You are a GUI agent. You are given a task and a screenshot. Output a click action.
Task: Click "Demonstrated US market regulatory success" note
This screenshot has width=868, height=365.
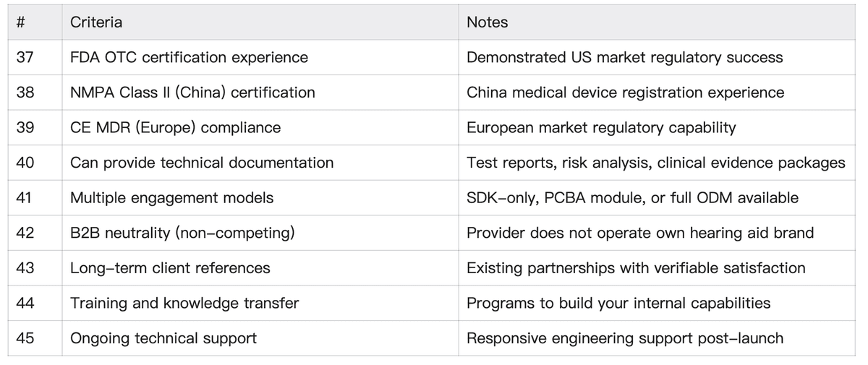coord(625,57)
